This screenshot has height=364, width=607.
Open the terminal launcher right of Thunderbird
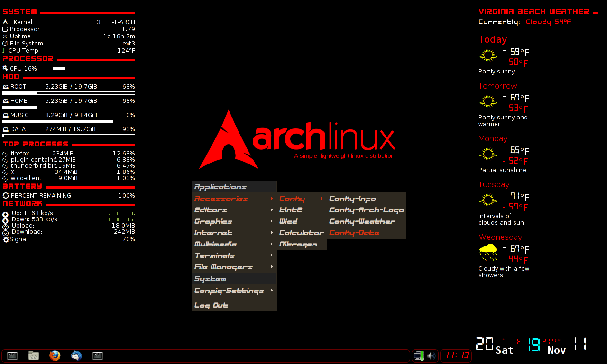pos(98,356)
